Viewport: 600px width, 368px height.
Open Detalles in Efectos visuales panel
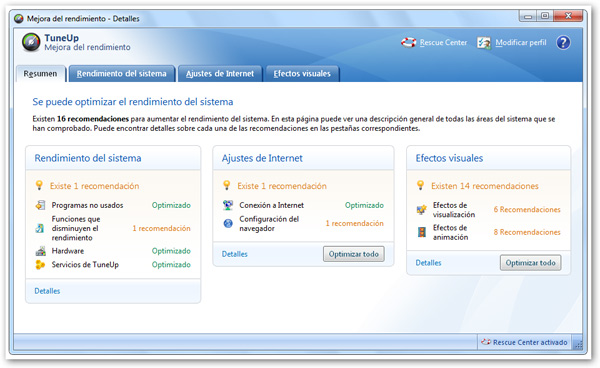(429, 263)
